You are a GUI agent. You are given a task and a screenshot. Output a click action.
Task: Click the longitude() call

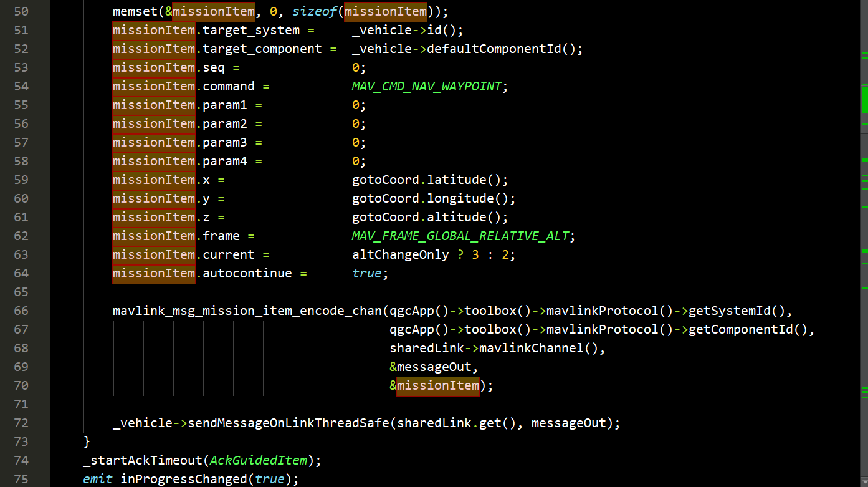click(x=467, y=198)
